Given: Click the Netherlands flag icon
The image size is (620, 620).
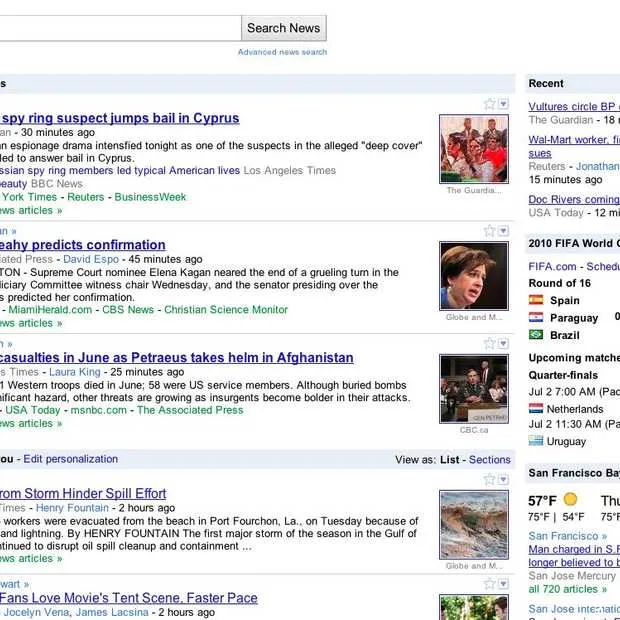Looking at the screenshot, I should click(x=536, y=409).
